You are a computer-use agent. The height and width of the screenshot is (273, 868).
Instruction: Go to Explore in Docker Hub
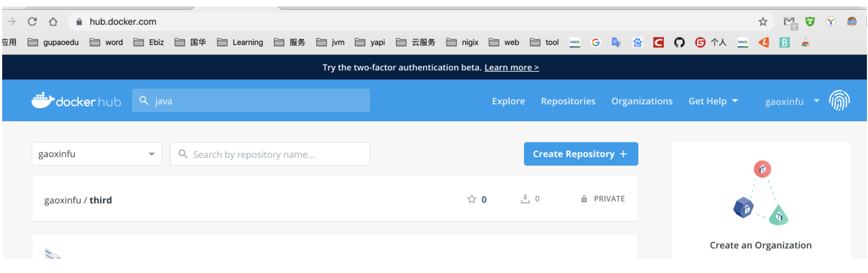(x=509, y=101)
